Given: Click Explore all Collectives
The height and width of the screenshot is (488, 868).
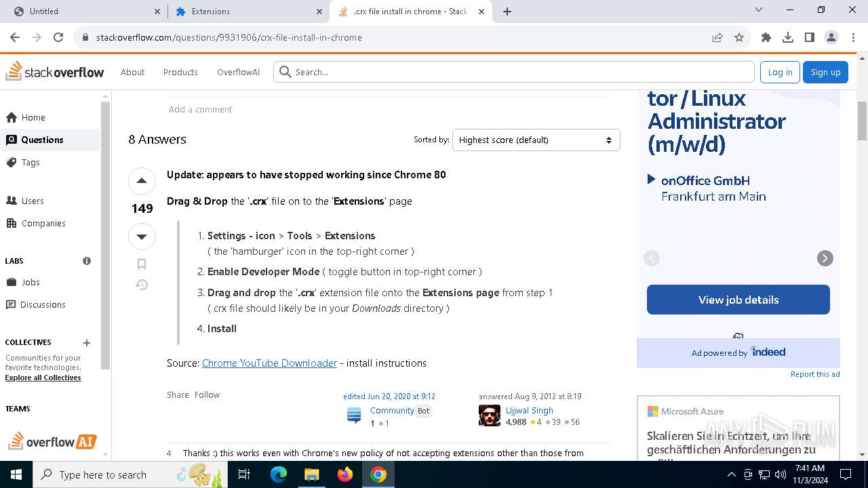Looking at the screenshot, I should point(43,378).
